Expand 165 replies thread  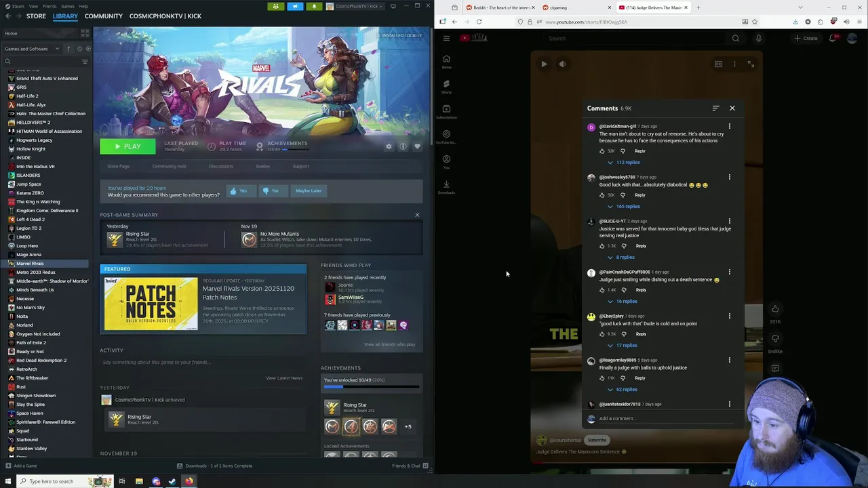click(x=624, y=207)
